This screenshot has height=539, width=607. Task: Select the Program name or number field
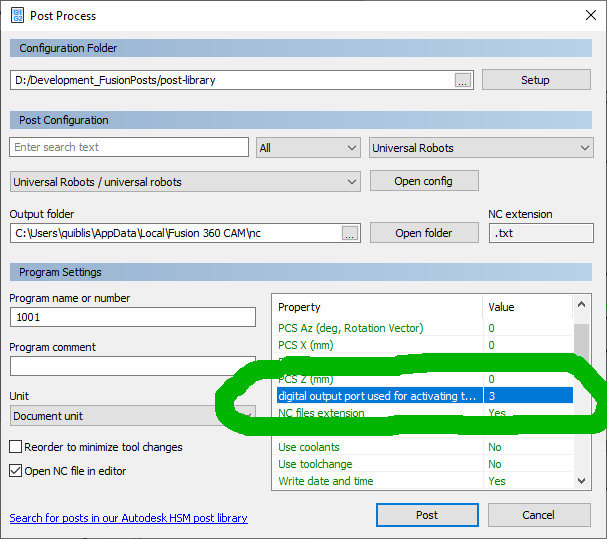132,317
